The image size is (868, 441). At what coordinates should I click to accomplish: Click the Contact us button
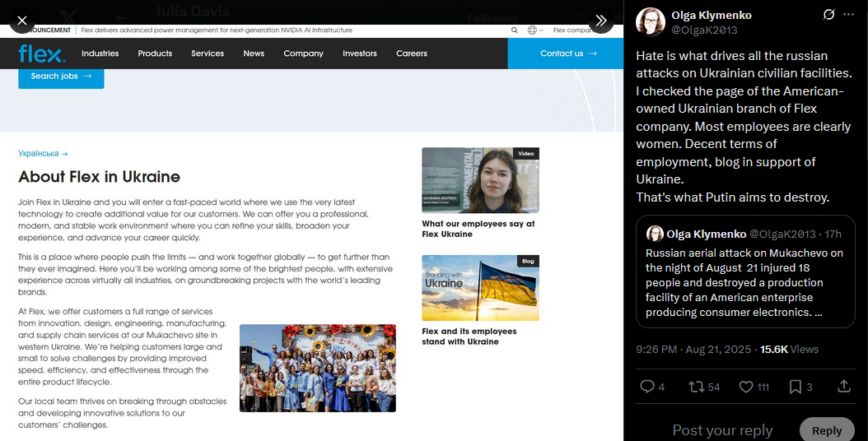click(565, 53)
